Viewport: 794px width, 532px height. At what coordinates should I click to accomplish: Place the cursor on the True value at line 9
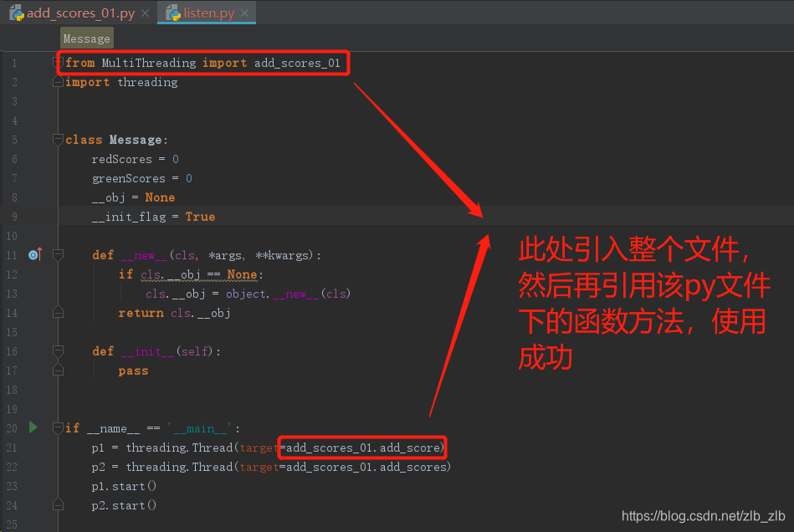[x=200, y=216]
